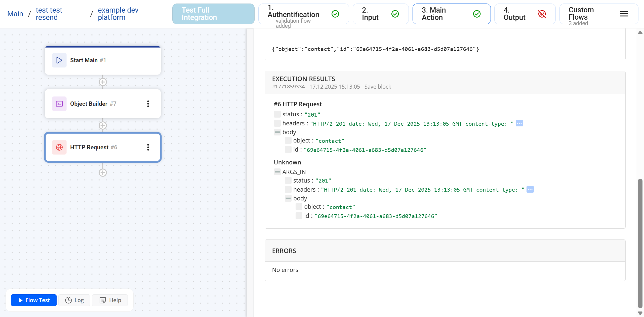Collapse the ARGS_IN tree node
Viewport: 644px width, 317px height.
pyautogui.click(x=277, y=172)
